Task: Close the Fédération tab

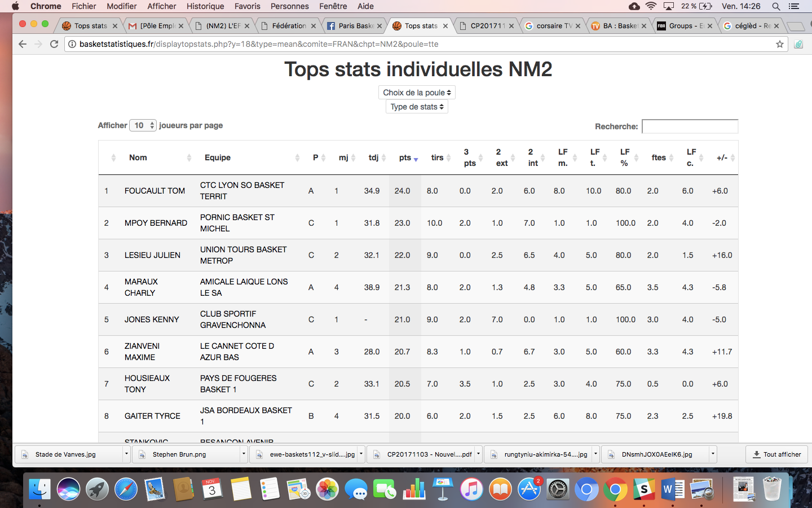Action: point(314,26)
